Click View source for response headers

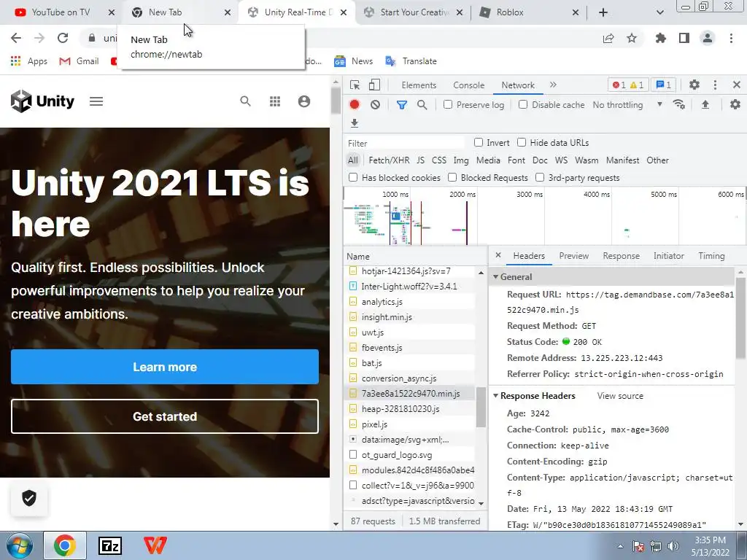point(620,396)
